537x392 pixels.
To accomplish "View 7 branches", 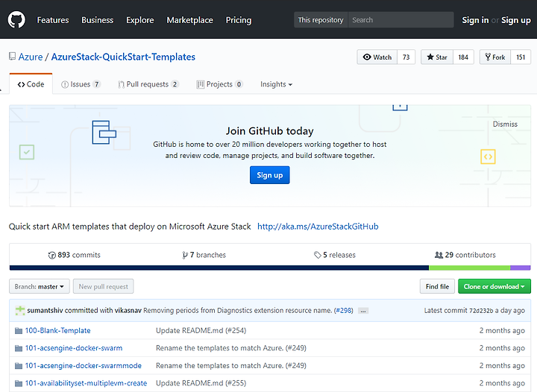I will coord(204,255).
